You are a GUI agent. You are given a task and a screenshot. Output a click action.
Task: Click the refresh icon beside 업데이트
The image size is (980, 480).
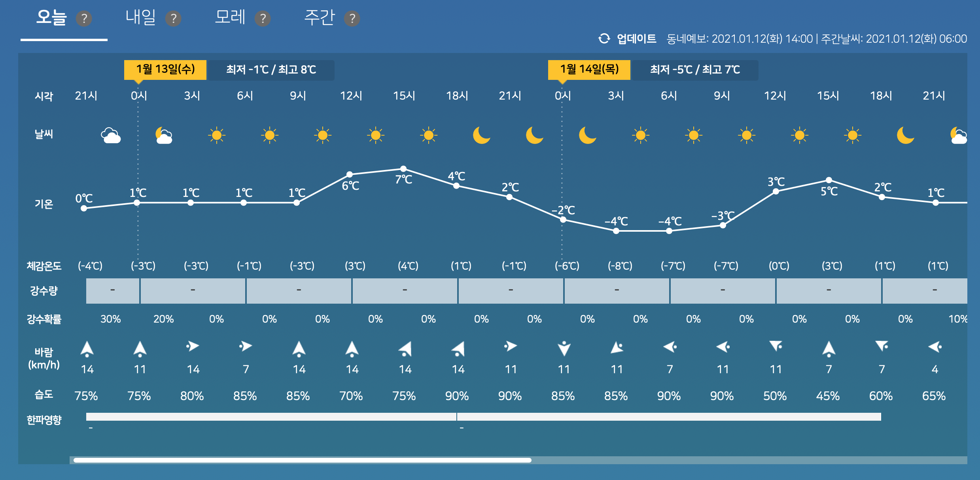click(604, 39)
